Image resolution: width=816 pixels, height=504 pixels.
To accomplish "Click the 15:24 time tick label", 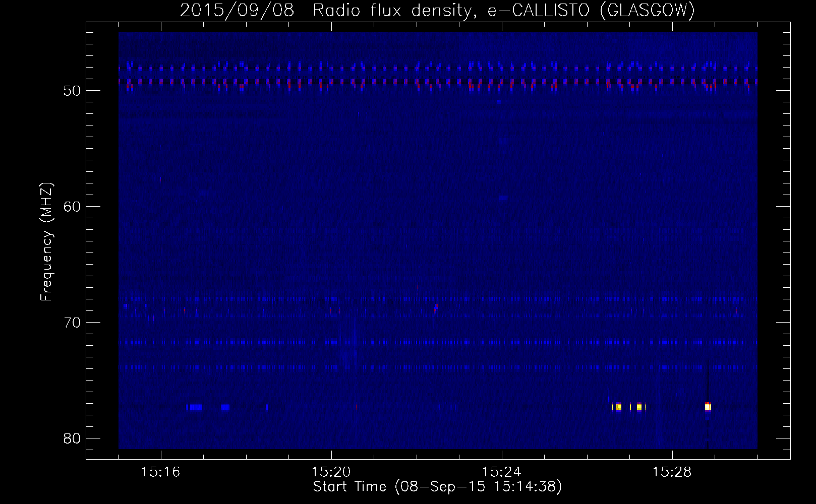I will point(501,472).
